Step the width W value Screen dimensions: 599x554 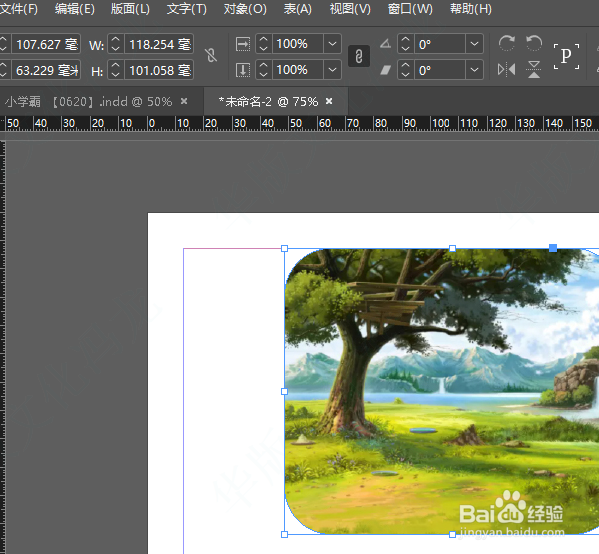point(116,44)
